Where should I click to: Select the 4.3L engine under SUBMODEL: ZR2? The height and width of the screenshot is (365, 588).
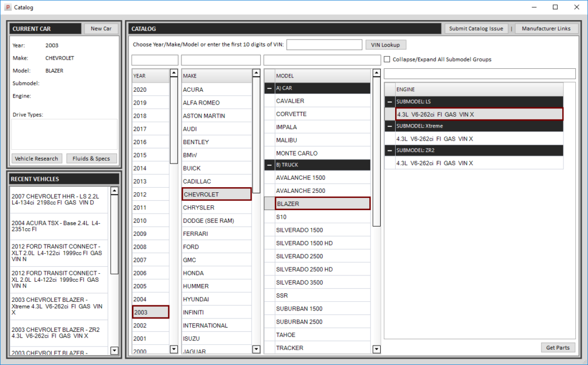tap(479, 163)
